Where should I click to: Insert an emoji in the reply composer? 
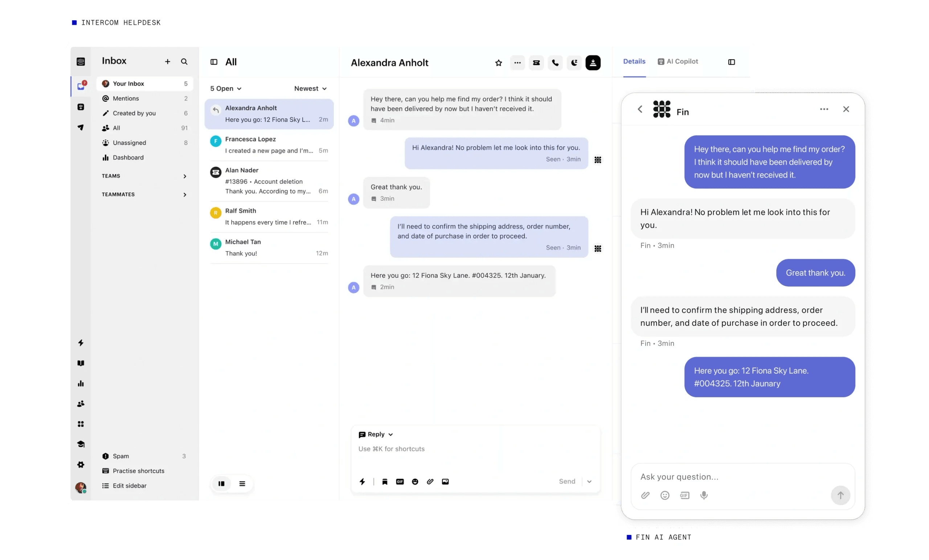point(415,482)
